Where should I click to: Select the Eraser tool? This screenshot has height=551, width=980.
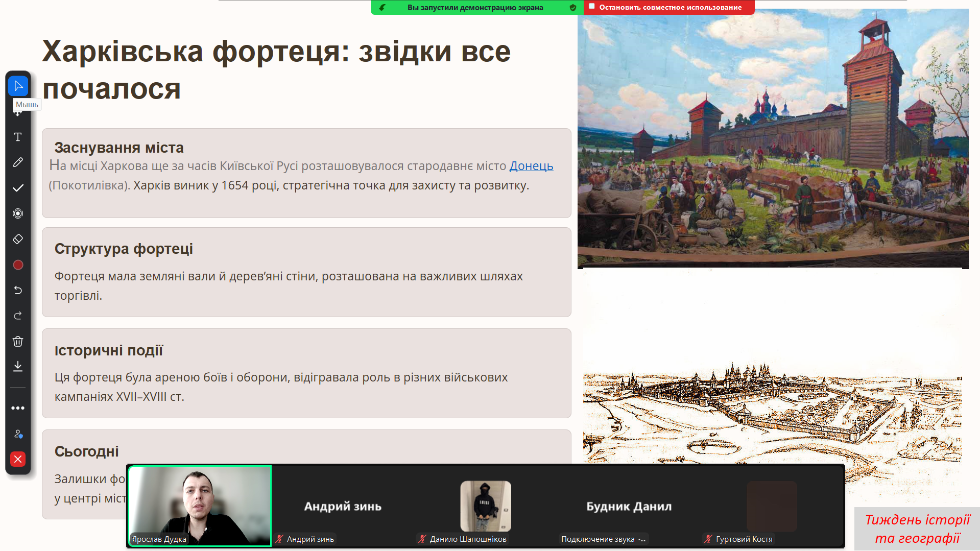click(x=18, y=239)
